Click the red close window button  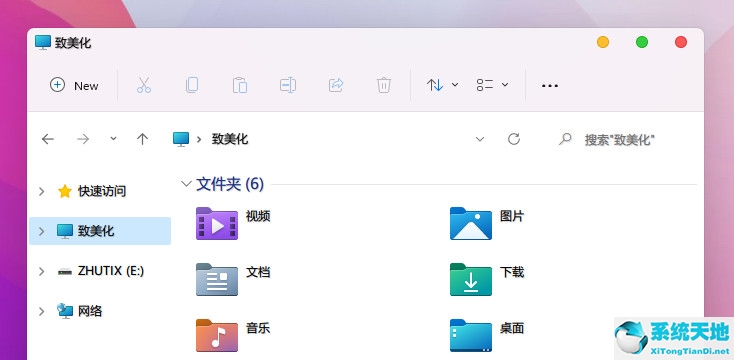click(x=681, y=42)
